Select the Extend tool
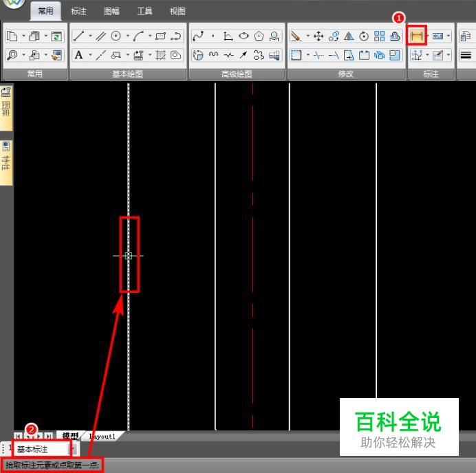Screen dimensions: 476x473 (334, 55)
